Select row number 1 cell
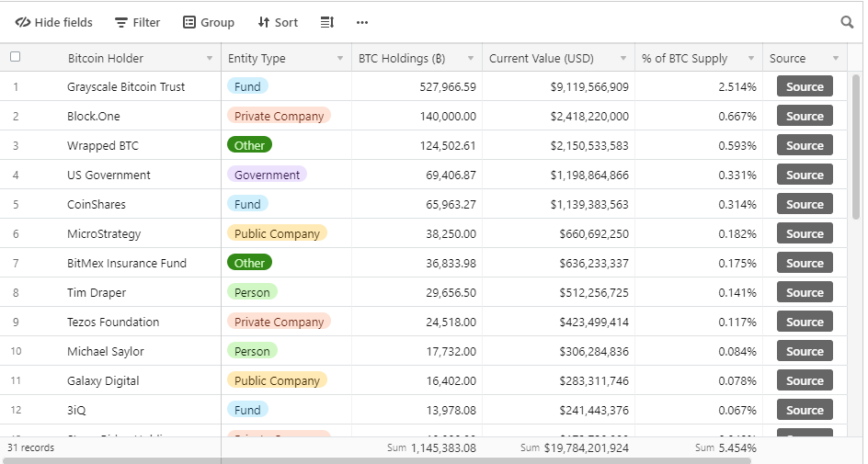 tap(16, 86)
